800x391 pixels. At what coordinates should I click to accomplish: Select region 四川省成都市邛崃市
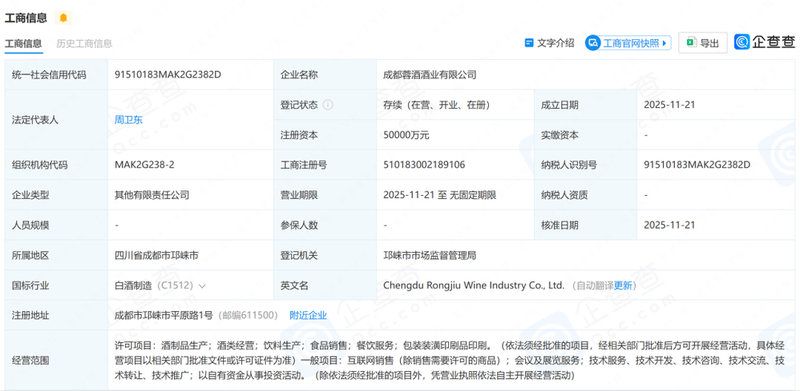(x=157, y=255)
